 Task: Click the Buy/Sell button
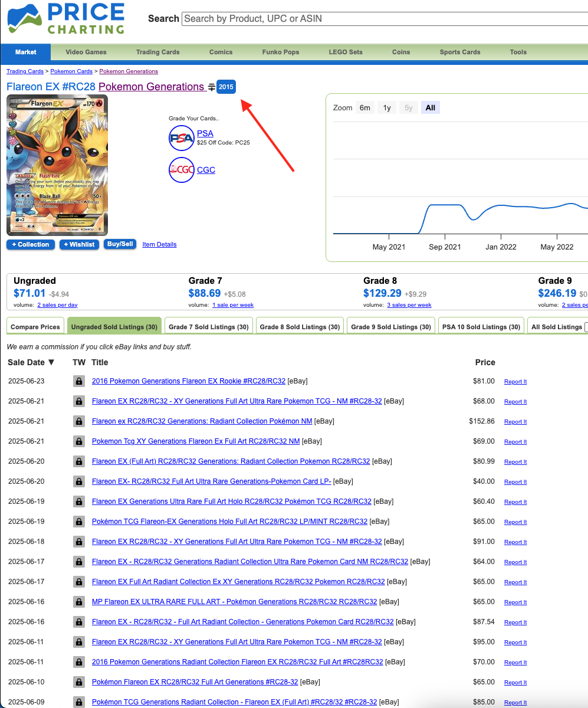click(x=120, y=244)
